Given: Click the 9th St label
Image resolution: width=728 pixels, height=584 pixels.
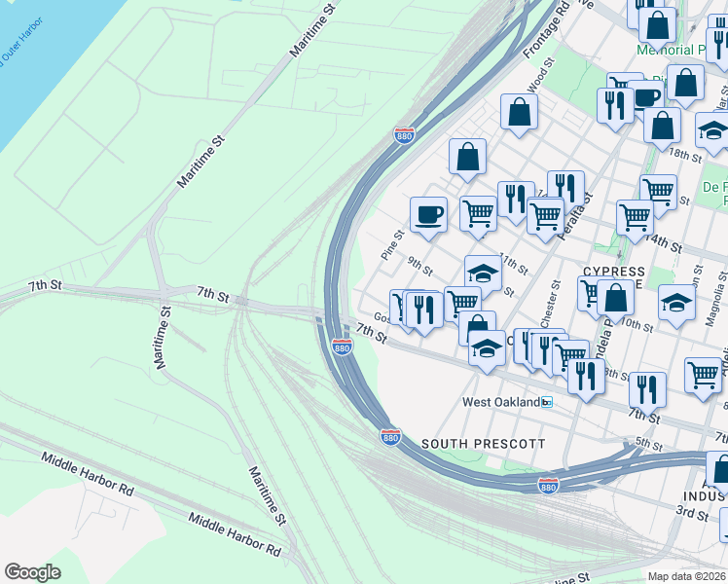Looking at the screenshot, I should click(x=419, y=266).
